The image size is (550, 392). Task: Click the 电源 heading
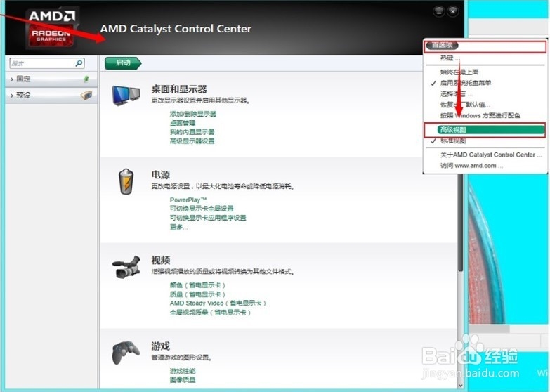pos(161,175)
